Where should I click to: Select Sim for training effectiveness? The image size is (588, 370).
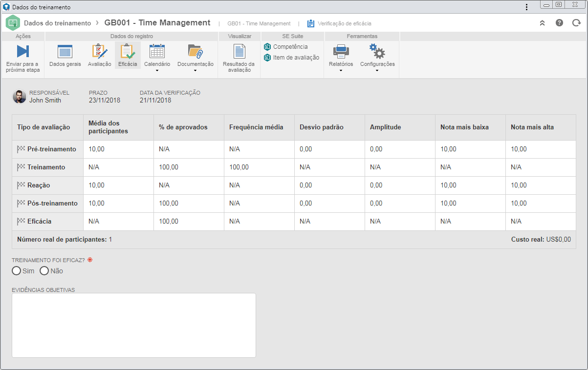tap(16, 271)
